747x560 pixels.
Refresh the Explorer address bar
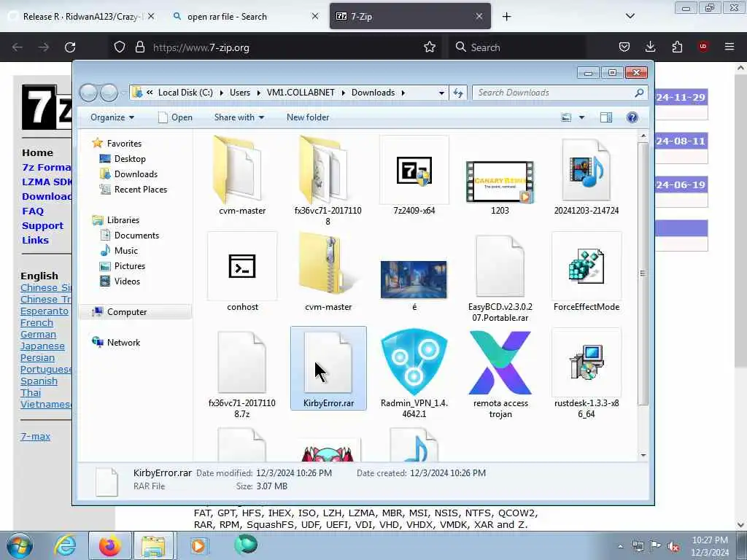[x=458, y=93]
